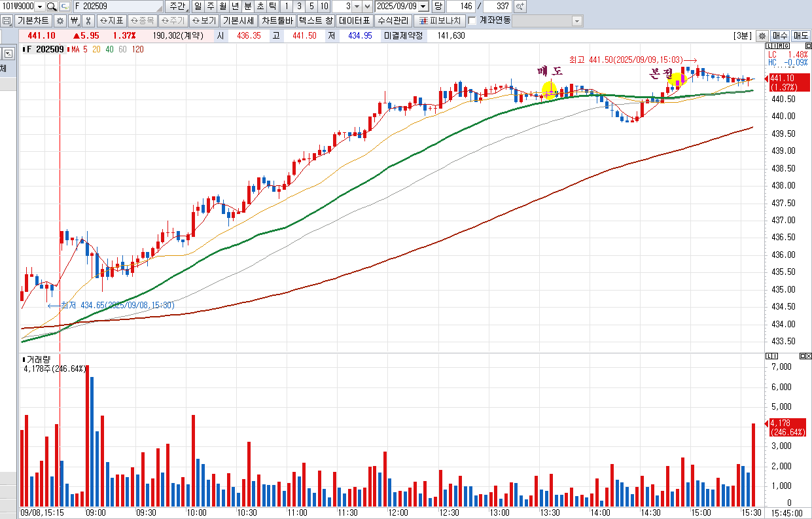Click the 매수 buy button

click(780, 36)
